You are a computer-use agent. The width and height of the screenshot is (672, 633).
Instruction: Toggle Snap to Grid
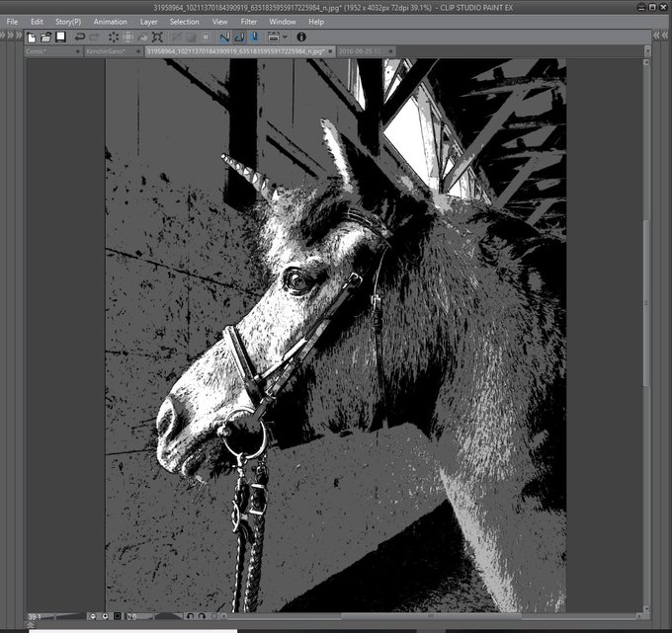click(x=255, y=38)
